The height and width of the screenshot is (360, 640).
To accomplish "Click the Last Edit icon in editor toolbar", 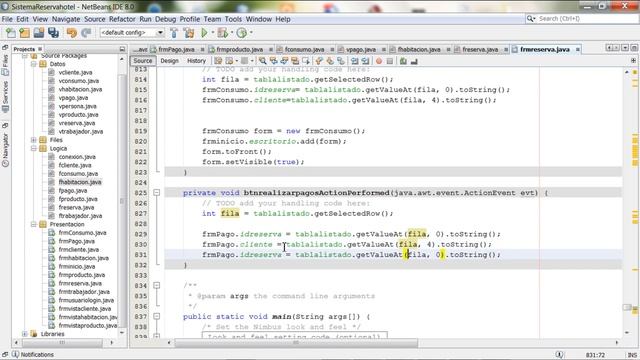I will pos(218,61).
